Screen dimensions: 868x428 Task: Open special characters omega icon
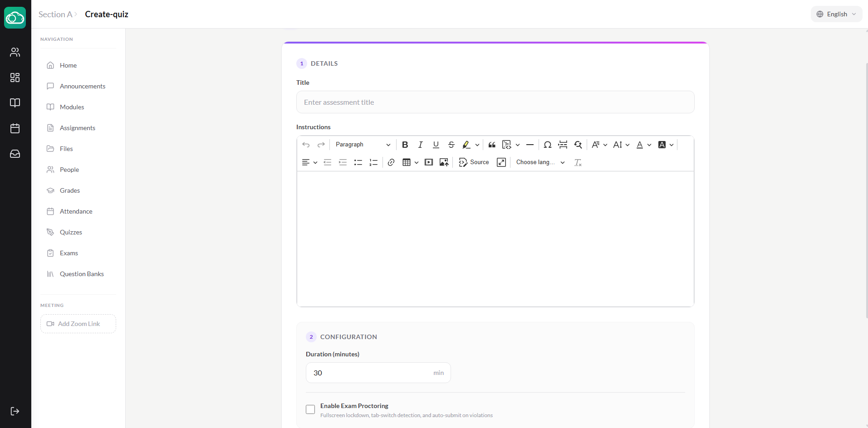click(548, 145)
